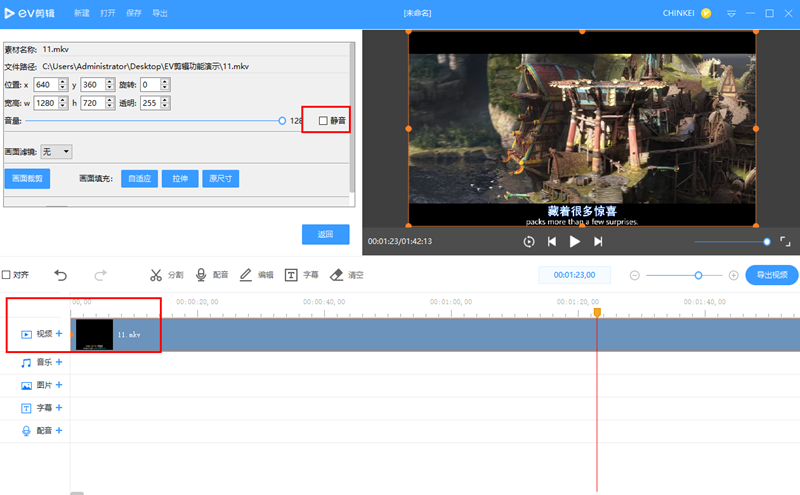Zoom out timeline with minus icon
The height and width of the screenshot is (495, 800).
[635, 276]
